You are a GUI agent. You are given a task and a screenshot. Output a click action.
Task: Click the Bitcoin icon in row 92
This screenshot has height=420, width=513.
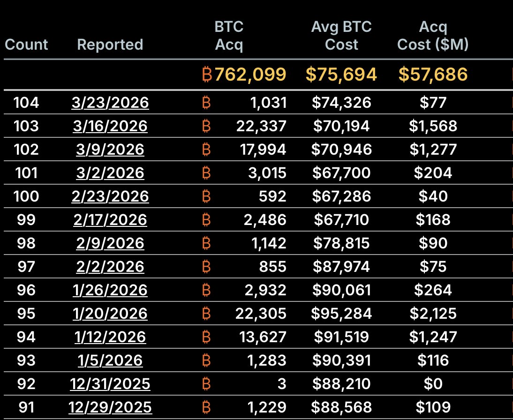coord(205,384)
